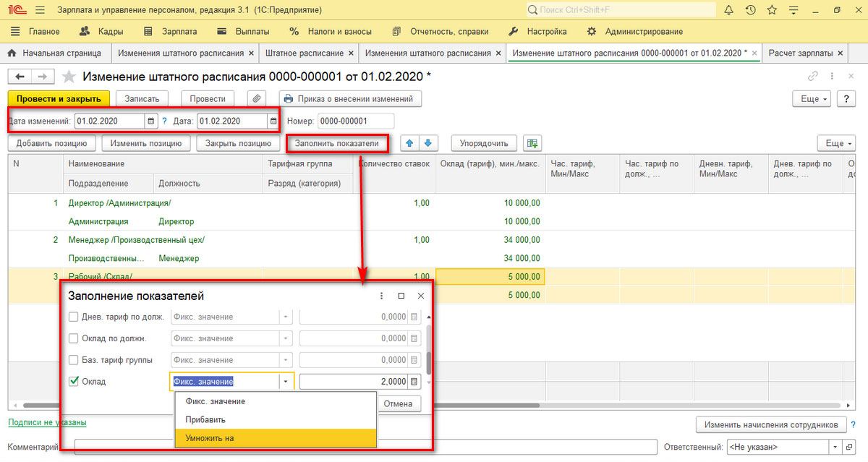Screen dimensions: 868x462
Task: Click the green table settings icon
Action: (532, 143)
